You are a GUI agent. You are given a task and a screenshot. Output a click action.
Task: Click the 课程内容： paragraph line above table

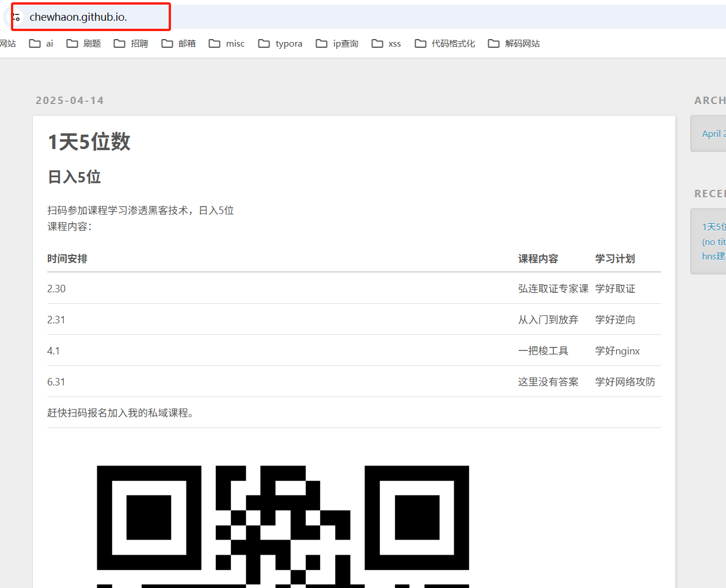pyautogui.click(x=70, y=227)
